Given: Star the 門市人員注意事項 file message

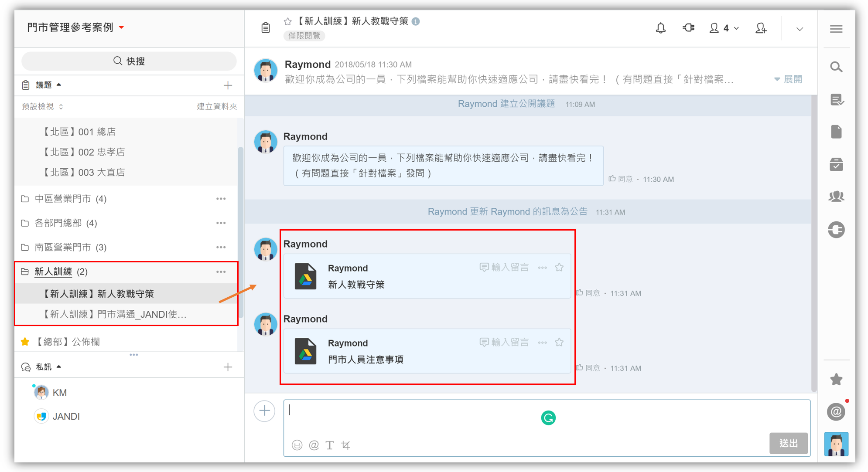Looking at the screenshot, I should (x=559, y=342).
